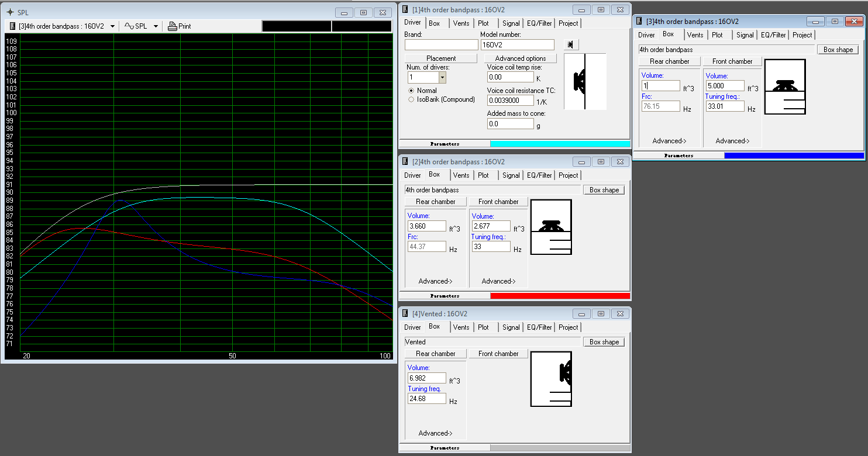The width and height of the screenshot is (868, 456).
Task: Click rear Volume field showing 3.660
Action: (x=426, y=226)
